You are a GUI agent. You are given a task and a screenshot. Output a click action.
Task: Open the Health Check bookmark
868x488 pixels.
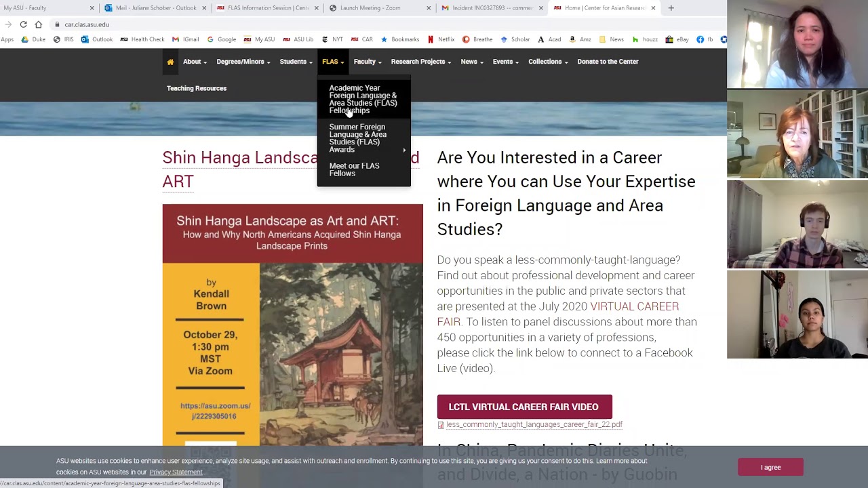[x=142, y=39]
